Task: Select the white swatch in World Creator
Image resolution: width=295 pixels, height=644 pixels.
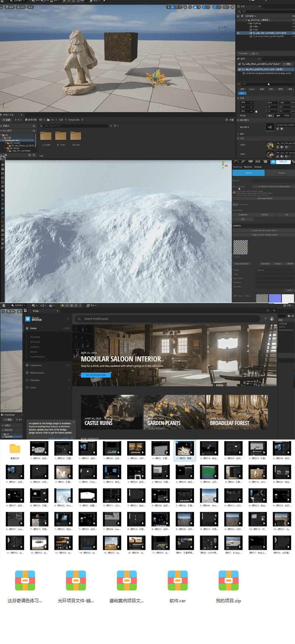Action: tap(288, 299)
